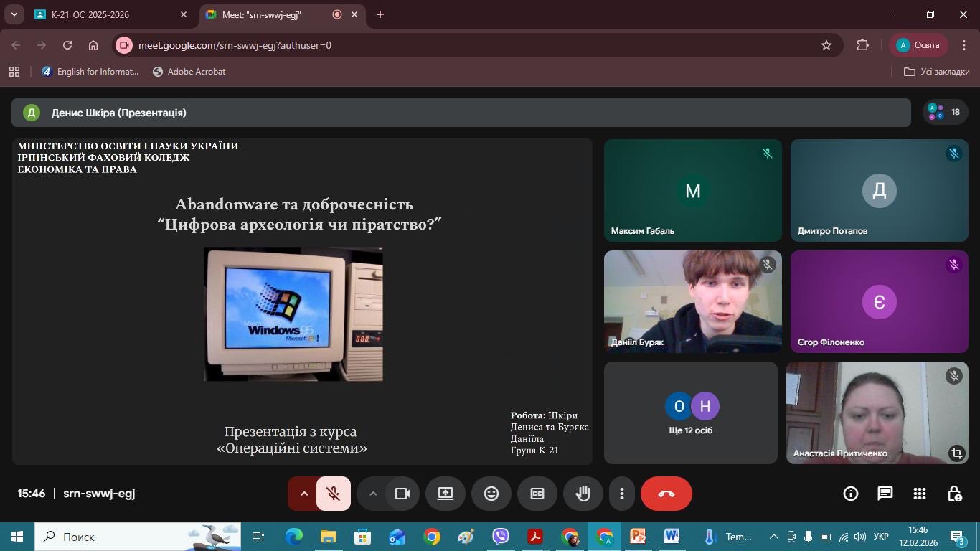Viewport: 980px width, 551px height.
Task: Click muted mic icon on Анастасія Притиченко tile
Action: point(954,376)
